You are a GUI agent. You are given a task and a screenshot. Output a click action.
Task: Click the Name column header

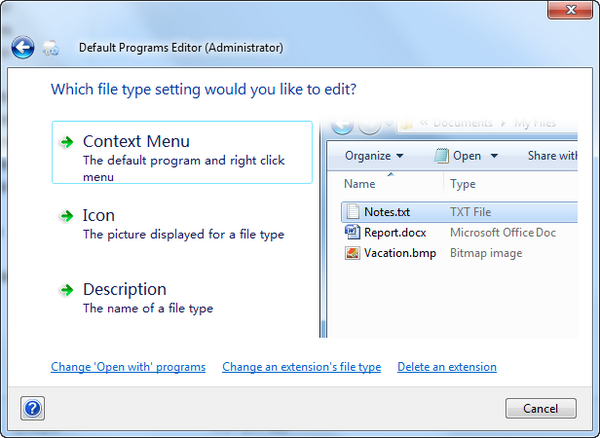[x=360, y=184]
